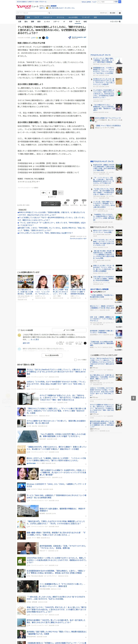Screen dimensions: 138x644
Task: Open the settings gear icon
Action: pyautogui.click(x=120, y=13)
